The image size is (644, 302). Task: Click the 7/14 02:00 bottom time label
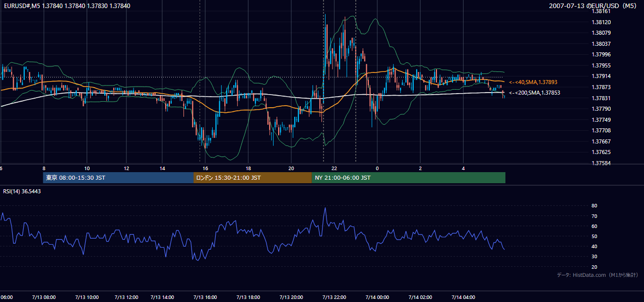click(x=420, y=297)
